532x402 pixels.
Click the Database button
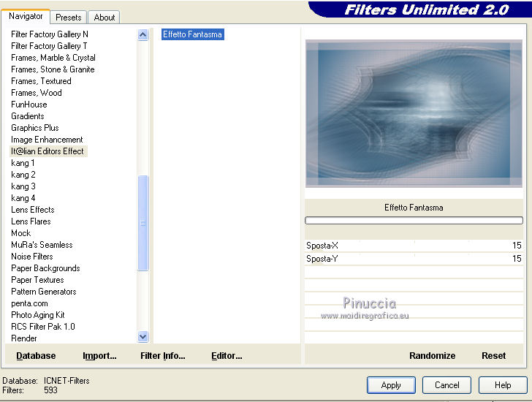(36, 355)
